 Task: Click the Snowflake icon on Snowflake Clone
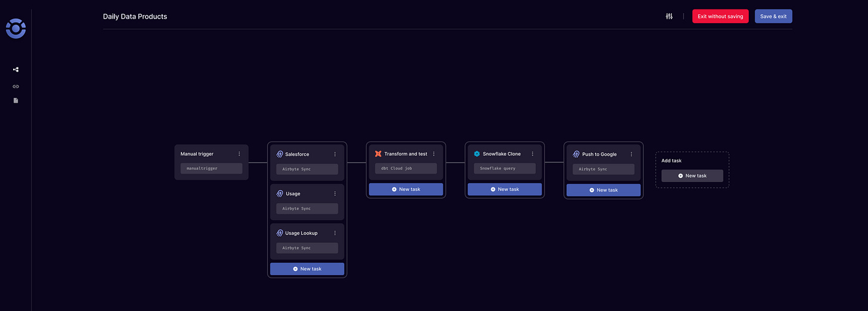coord(477,153)
